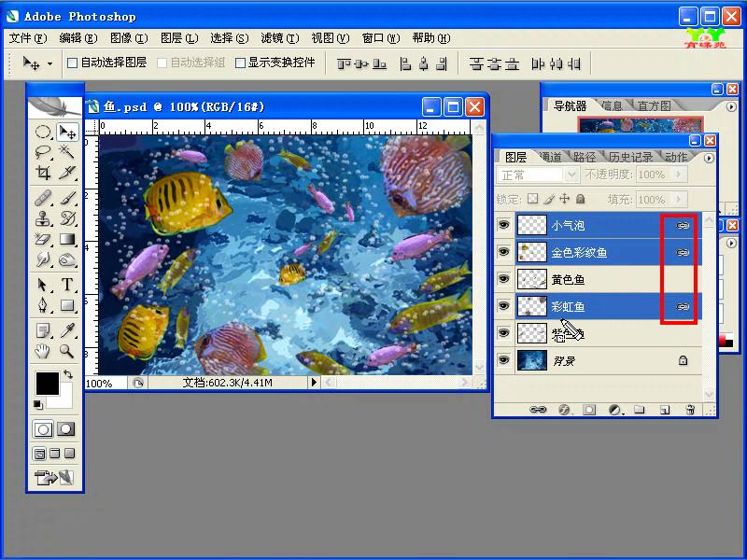Image resolution: width=747 pixels, height=560 pixels.
Task: Select the Lasso tool
Action: tap(43, 152)
